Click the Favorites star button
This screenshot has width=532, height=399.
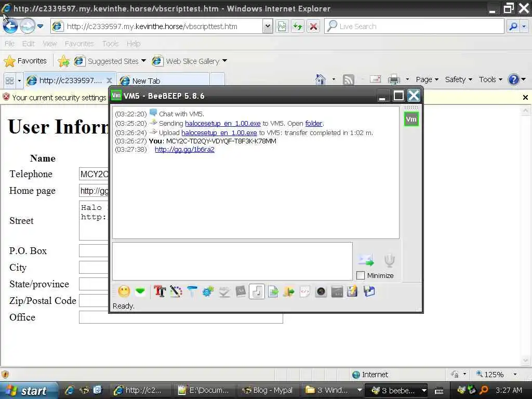(25, 61)
